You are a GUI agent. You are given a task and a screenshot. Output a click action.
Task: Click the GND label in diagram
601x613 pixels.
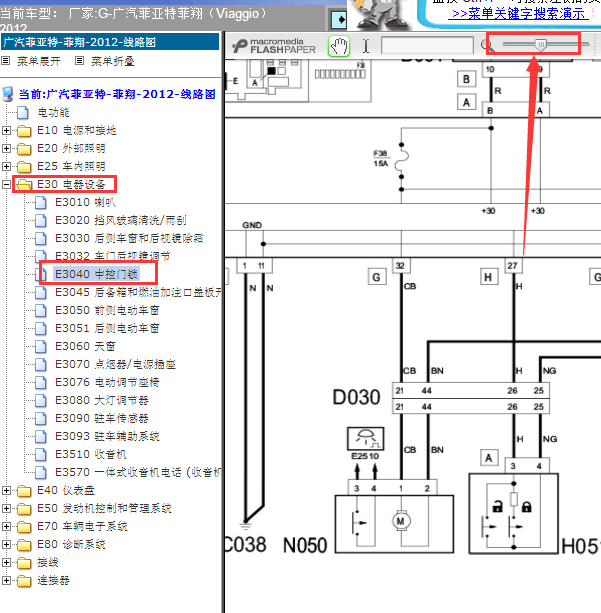252,225
